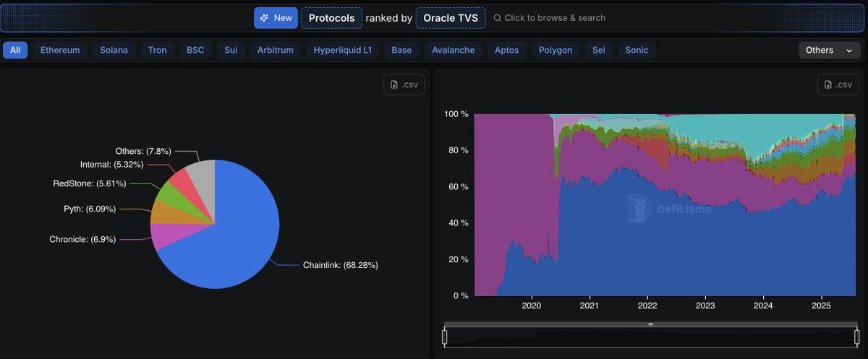This screenshot has width=868, height=359.
Task: Click the 2020 x-axis label
Action: point(532,306)
